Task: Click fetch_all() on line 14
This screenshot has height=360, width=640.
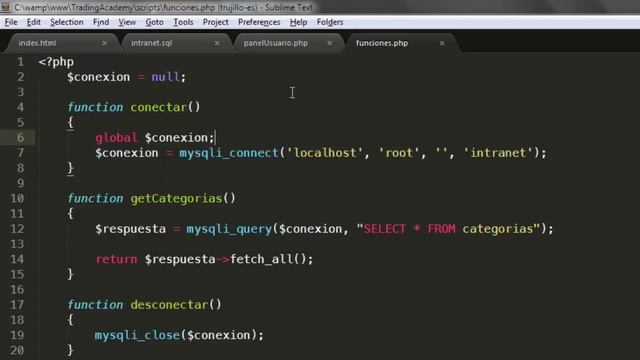Action: (x=268, y=259)
